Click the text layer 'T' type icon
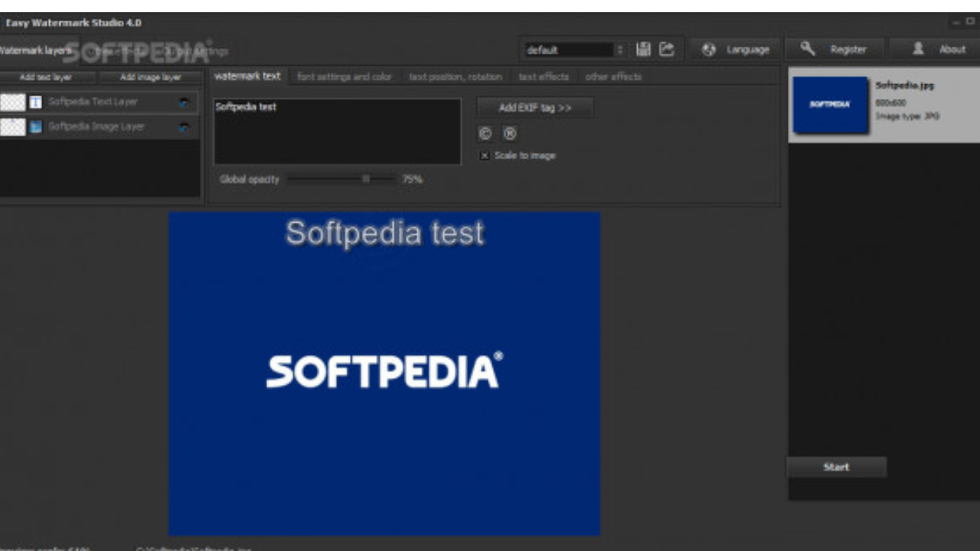The height and width of the screenshot is (551, 980). [x=35, y=102]
